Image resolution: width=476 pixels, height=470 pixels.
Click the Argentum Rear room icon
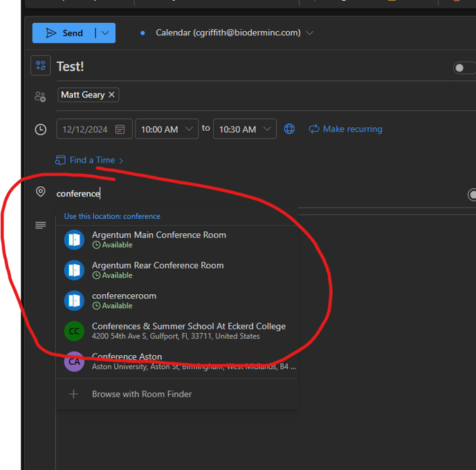74,271
